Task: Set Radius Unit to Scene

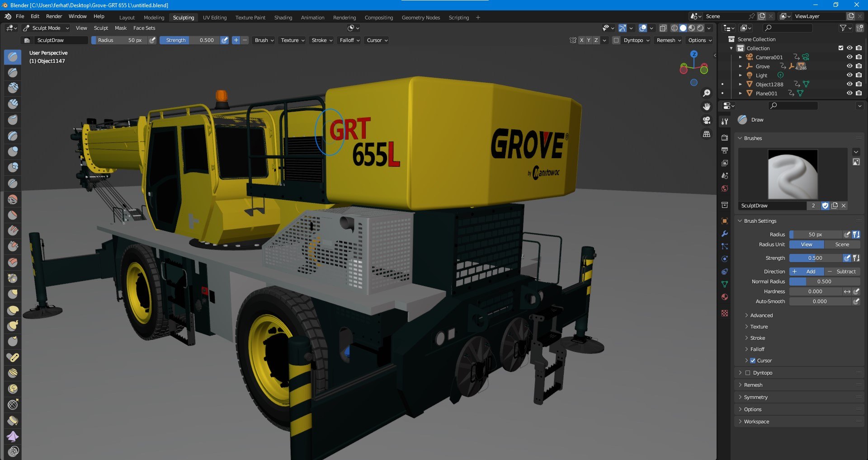Action: pyautogui.click(x=842, y=244)
